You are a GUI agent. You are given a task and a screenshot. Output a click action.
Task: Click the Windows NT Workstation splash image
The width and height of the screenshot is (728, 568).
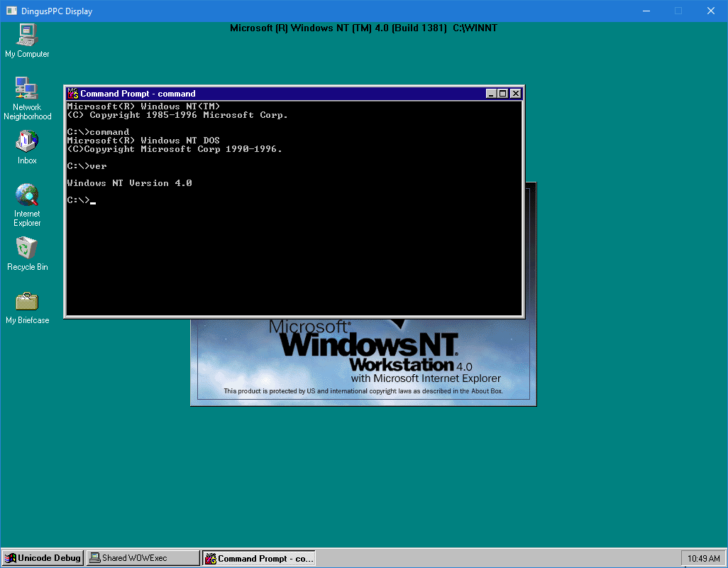click(363, 361)
